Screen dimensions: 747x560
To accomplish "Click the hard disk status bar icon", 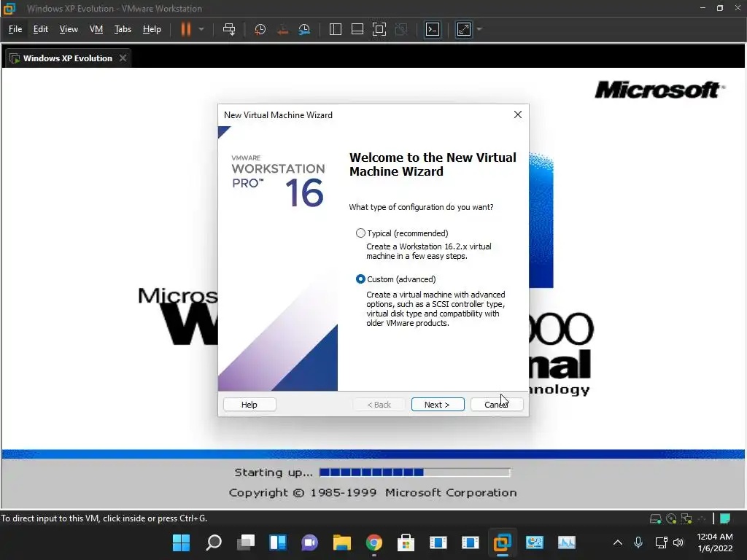I will tap(656, 518).
